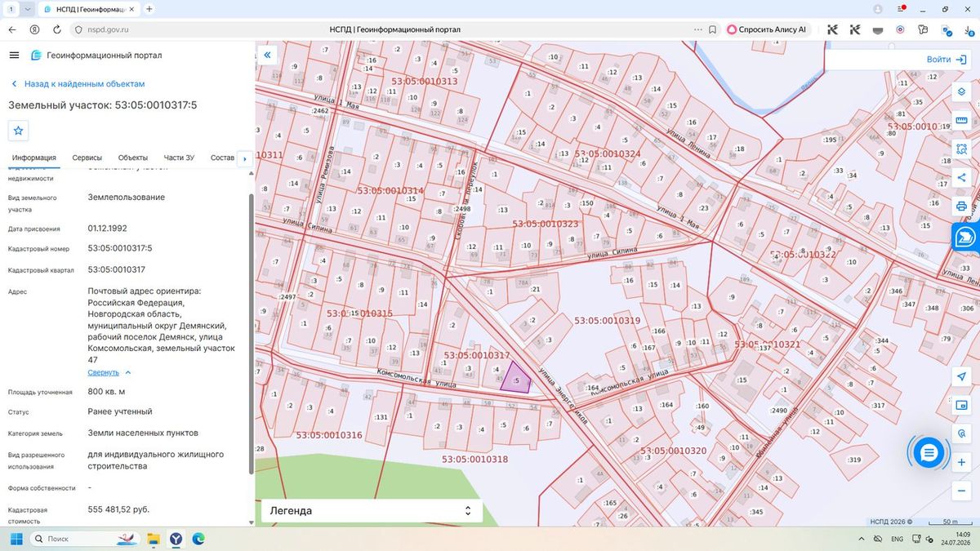The width and height of the screenshot is (980, 551).
Task: Open the overview mini-map tool
Action: click(x=962, y=405)
